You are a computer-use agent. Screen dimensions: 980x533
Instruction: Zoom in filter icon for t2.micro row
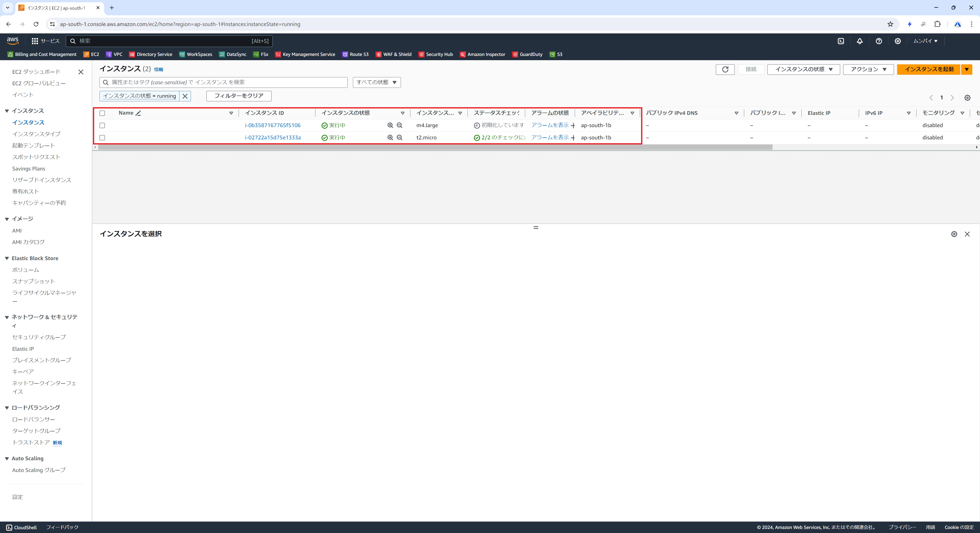[390, 137]
